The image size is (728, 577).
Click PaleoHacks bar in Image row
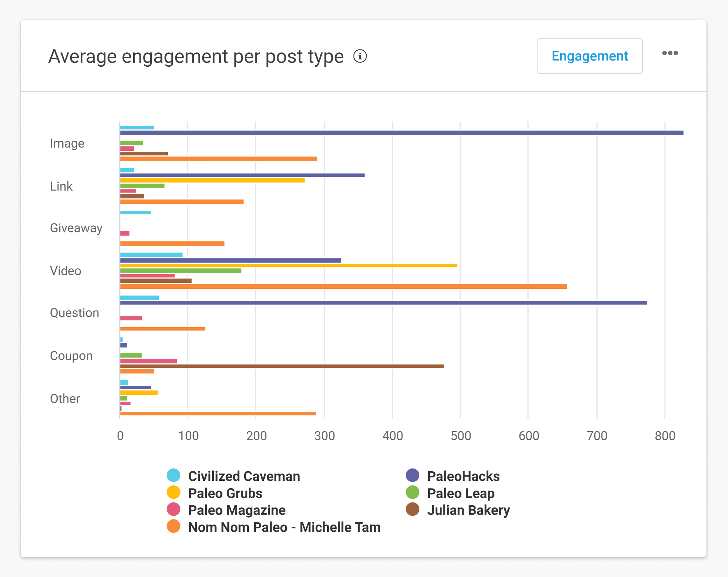(x=402, y=133)
